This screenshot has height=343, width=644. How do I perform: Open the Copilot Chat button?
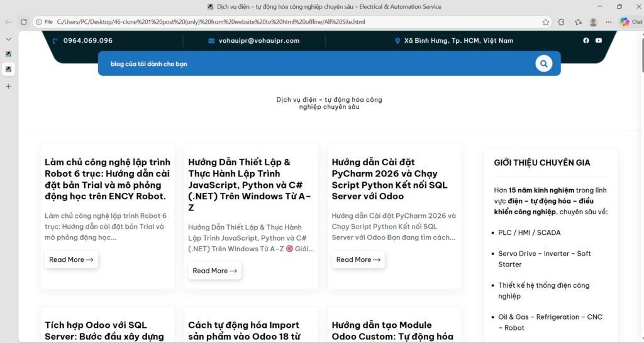click(x=631, y=22)
